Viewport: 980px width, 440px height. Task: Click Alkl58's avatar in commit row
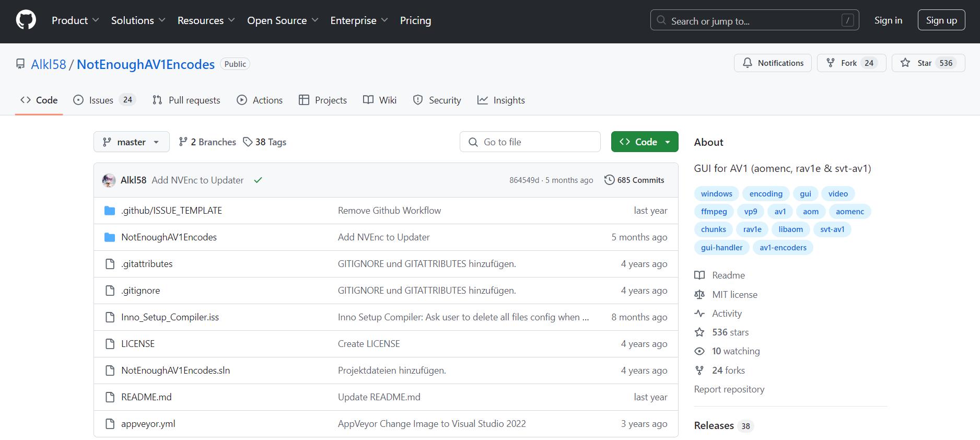(109, 180)
